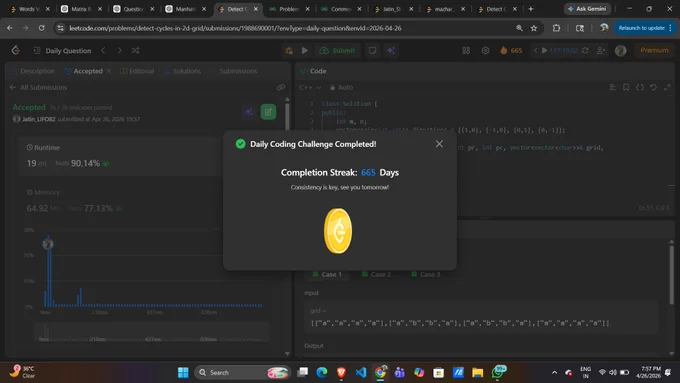
Task: Copy the submission link icon
Action: (x=281, y=87)
